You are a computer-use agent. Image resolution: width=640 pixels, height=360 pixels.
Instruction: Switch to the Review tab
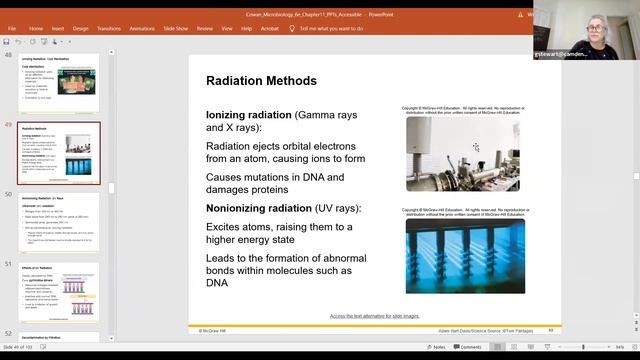coord(205,29)
